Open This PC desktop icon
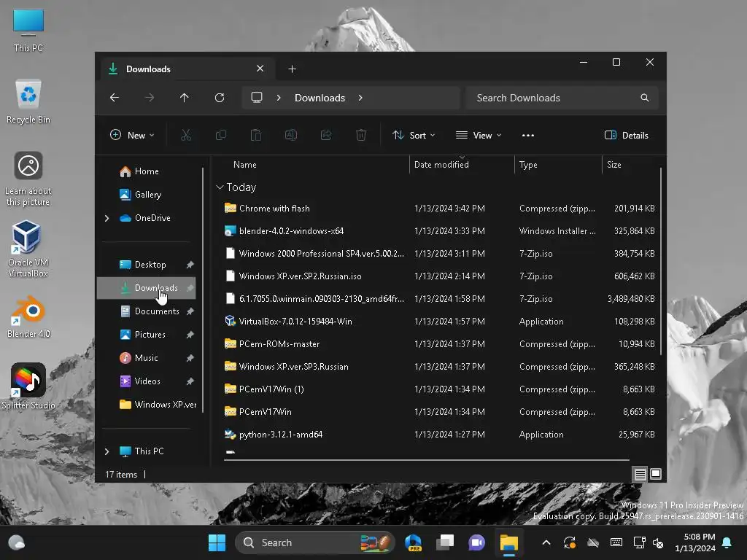 [28, 30]
